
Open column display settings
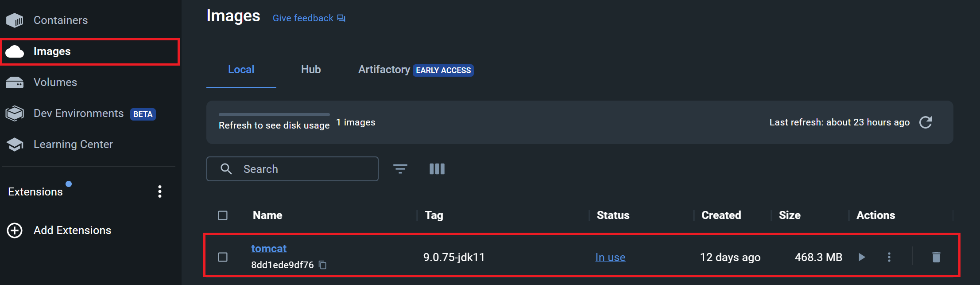pyautogui.click(x=437, y=169)
